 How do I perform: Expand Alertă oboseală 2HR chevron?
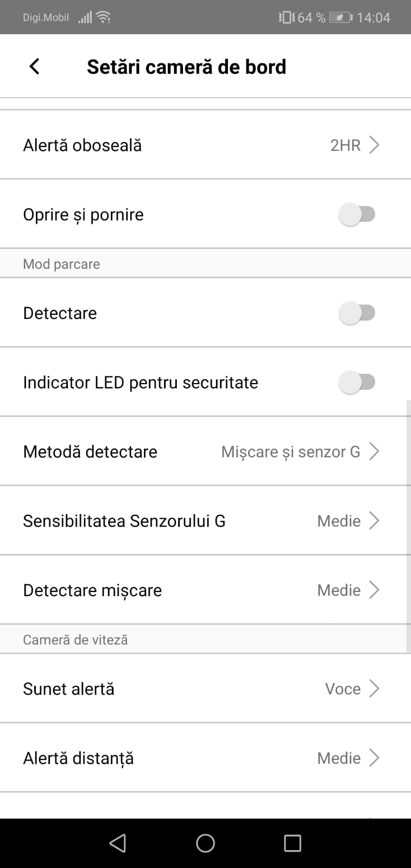[x=374, y=145]
